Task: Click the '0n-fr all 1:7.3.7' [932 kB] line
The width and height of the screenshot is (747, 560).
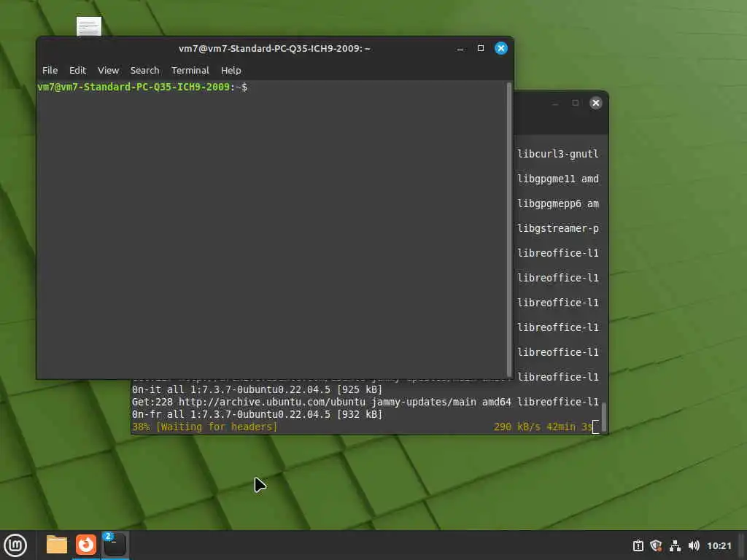Action: tap(258, 414)
